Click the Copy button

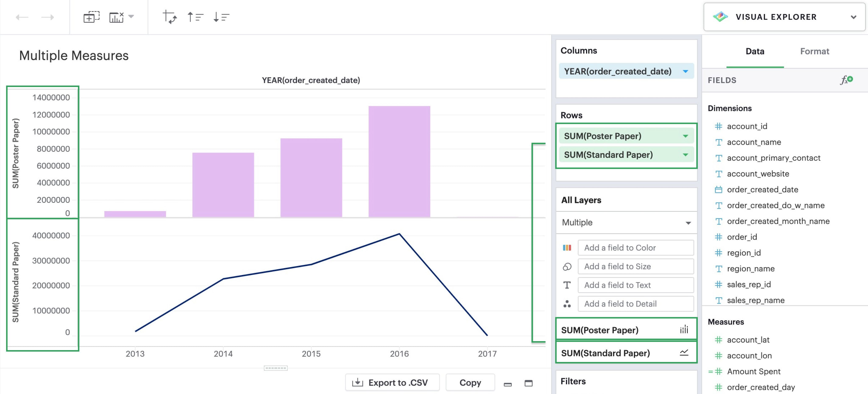(x=470, y=383)
